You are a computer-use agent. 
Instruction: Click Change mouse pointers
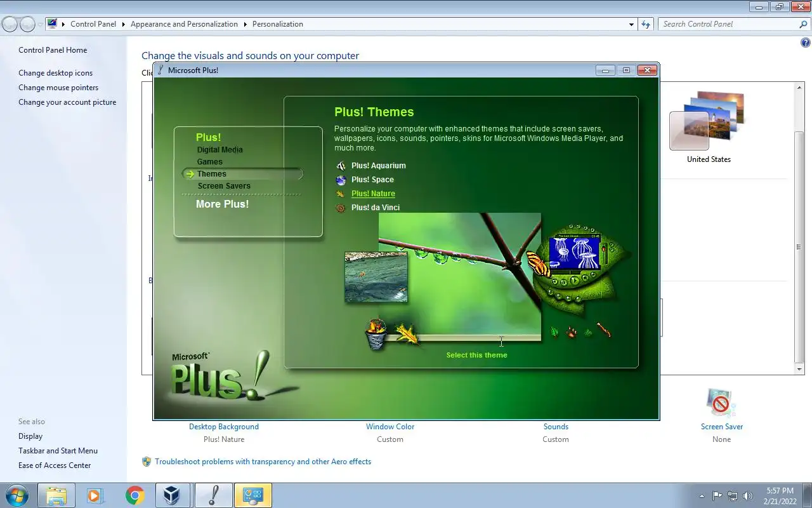point(58,88)
